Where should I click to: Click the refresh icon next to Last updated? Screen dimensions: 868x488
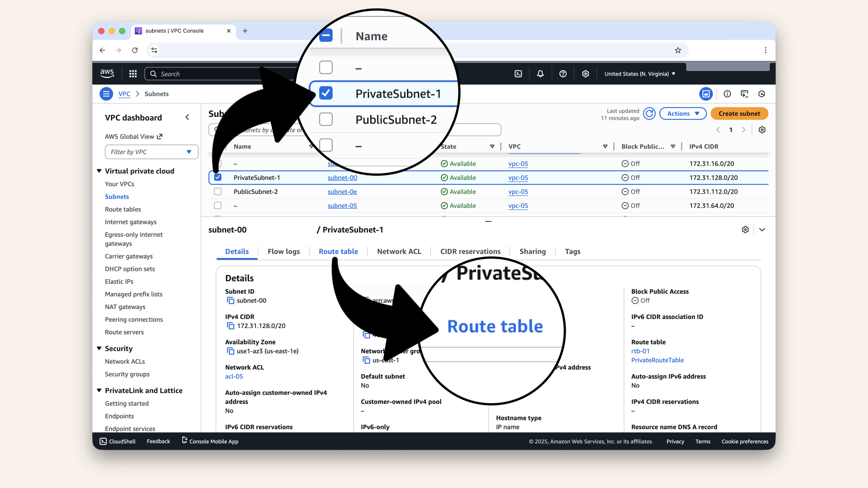pyautogui.click(x=649, y=113)
